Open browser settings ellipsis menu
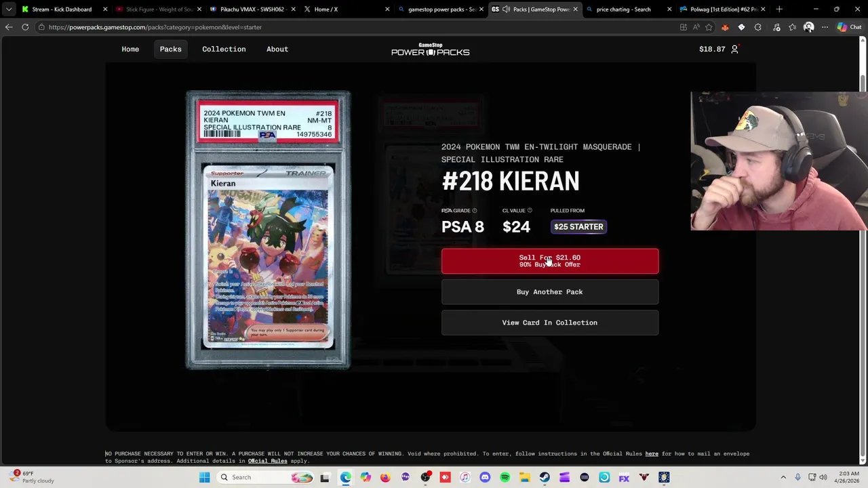Screen dimensions: 868x488 pyautogui.click(x=825, y=27)
